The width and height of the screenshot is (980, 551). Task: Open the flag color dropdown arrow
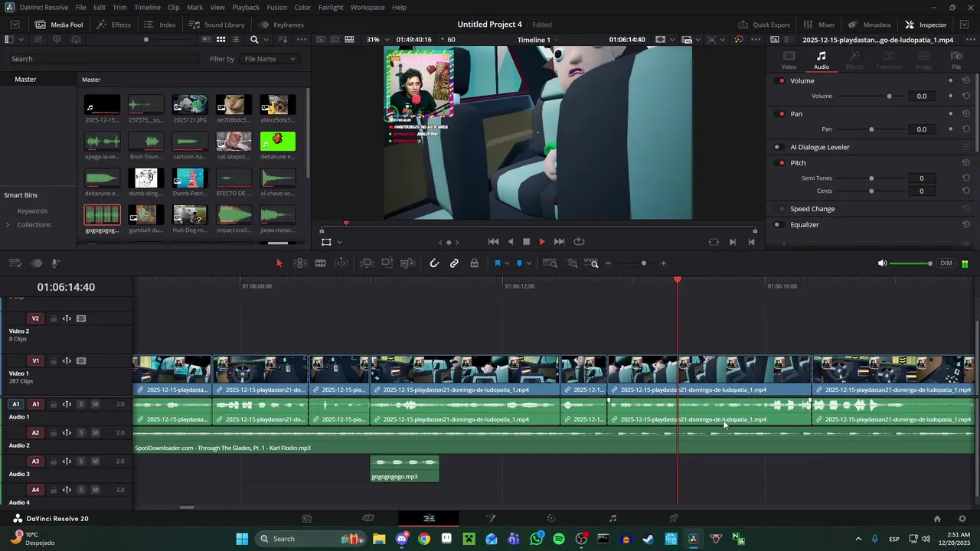point(507,264)
